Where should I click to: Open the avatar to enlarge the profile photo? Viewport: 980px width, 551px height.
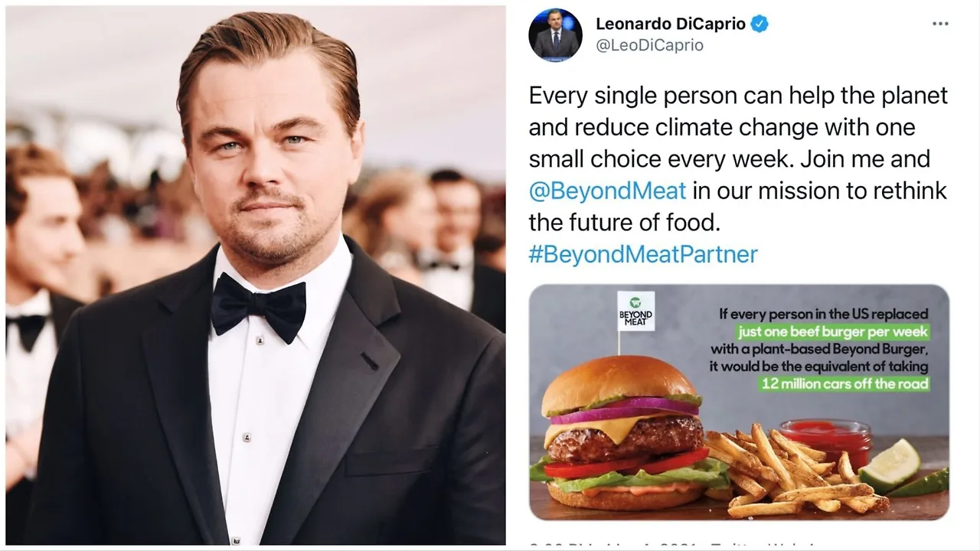tap(555, 34)
